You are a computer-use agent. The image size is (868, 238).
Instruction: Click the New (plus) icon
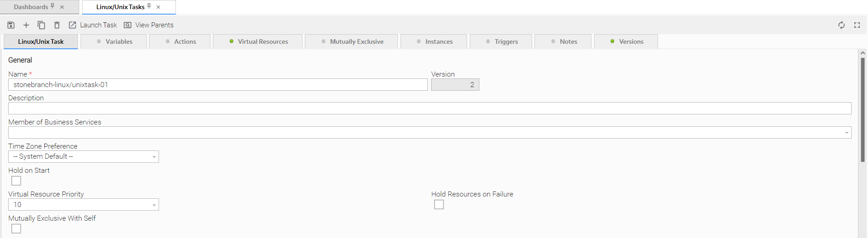click(26, 25)
